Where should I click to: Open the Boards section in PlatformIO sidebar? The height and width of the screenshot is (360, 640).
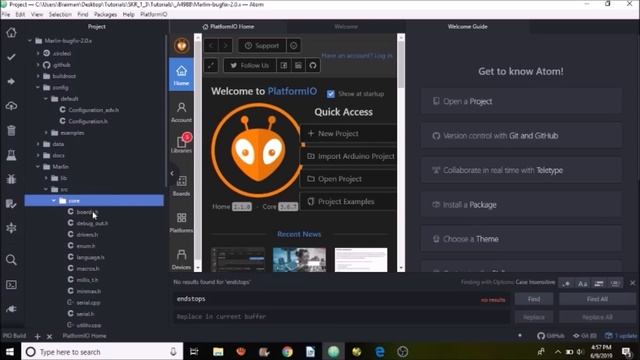(x=181, y=186)
